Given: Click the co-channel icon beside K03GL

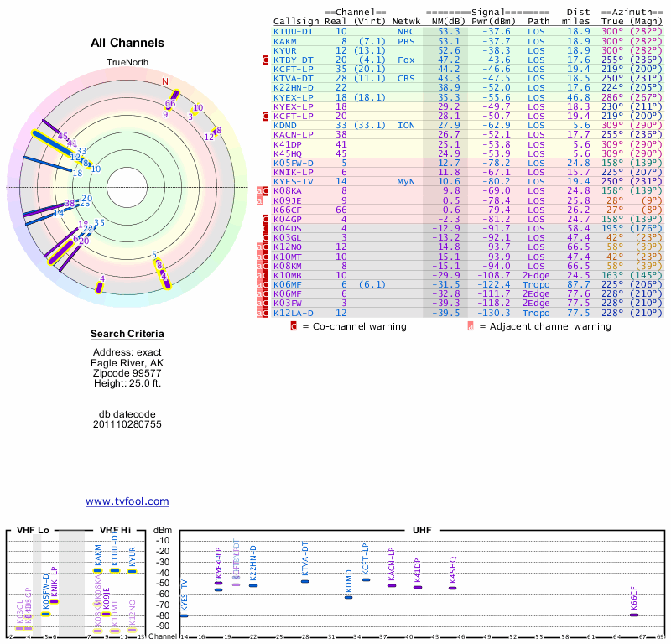Looking at the screenshot, I should [265, 238].
